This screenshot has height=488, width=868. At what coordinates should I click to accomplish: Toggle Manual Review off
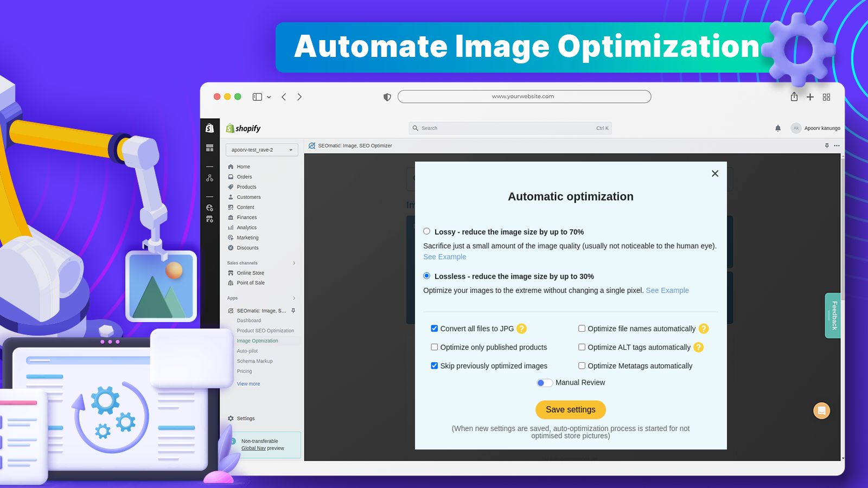point(544,382)
